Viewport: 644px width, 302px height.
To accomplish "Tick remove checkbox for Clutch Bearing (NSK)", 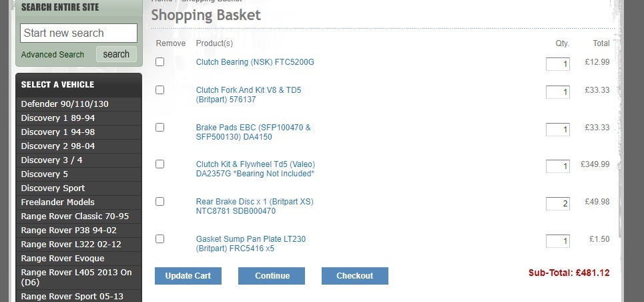I will pos(159,62).
